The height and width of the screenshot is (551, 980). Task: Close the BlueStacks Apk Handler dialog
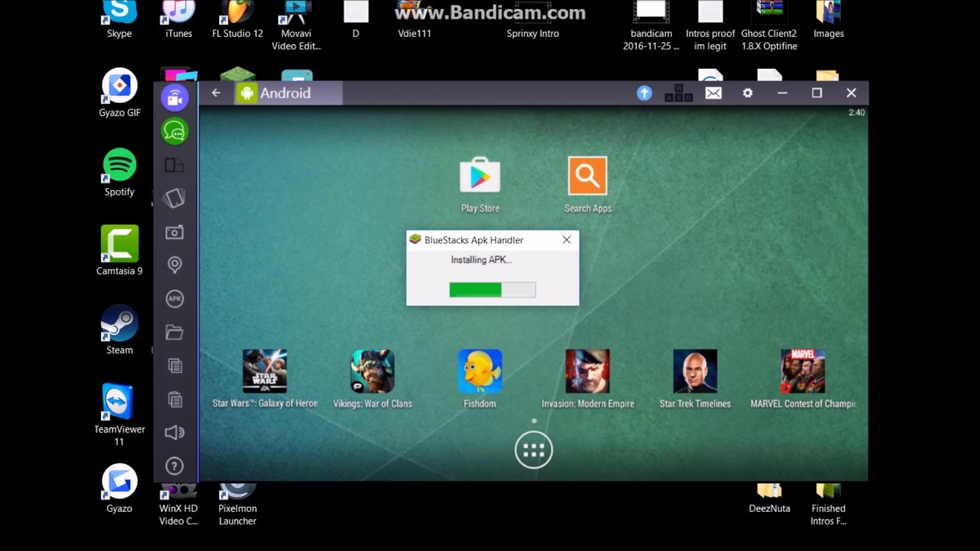[x=567, y=240]
